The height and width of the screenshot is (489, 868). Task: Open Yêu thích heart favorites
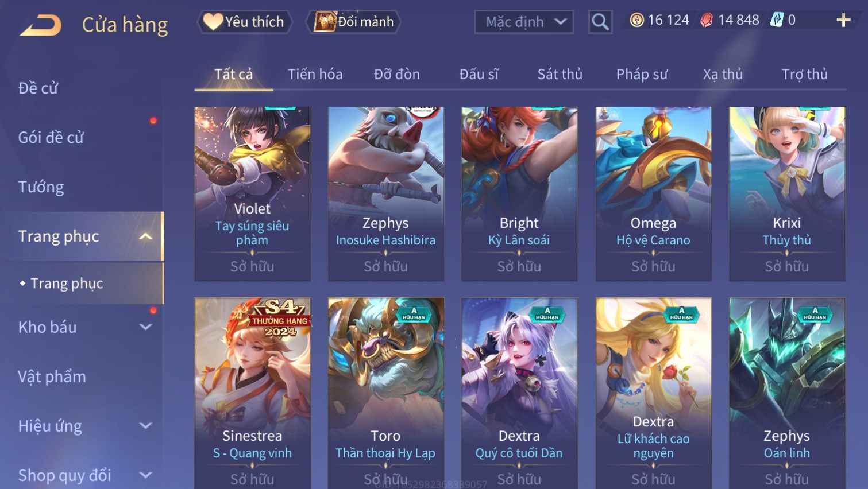coord(244,22)
